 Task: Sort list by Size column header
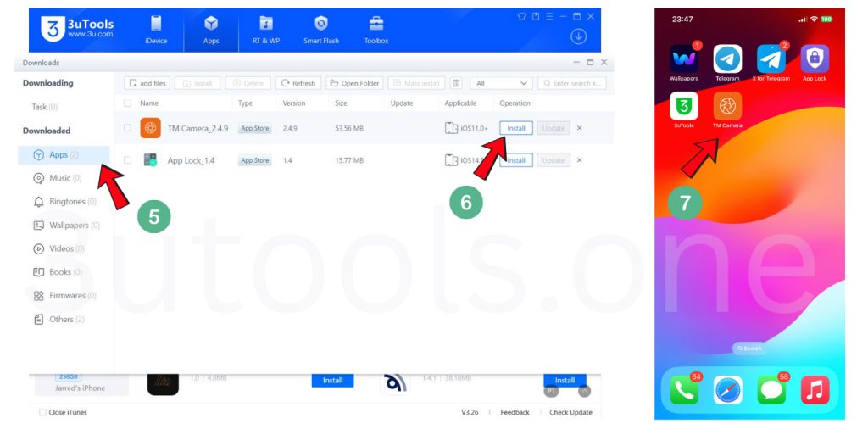341,103
